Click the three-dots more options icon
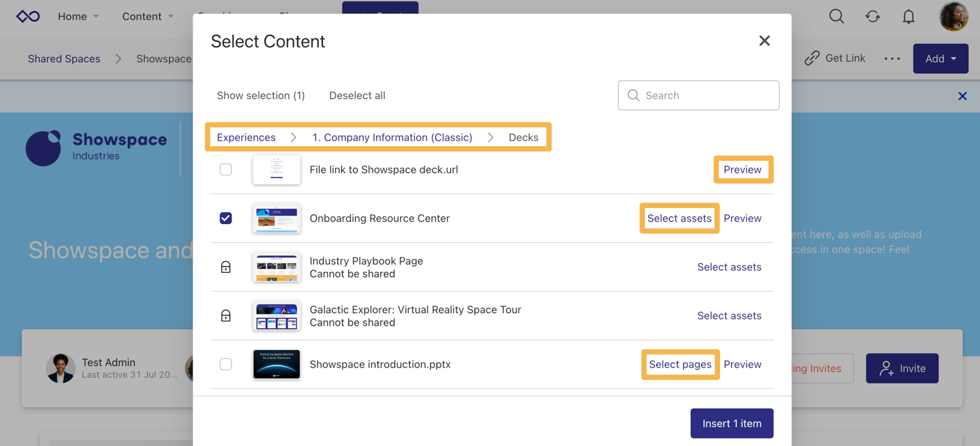Screen dimensions: 980x446 coord(892,59)
